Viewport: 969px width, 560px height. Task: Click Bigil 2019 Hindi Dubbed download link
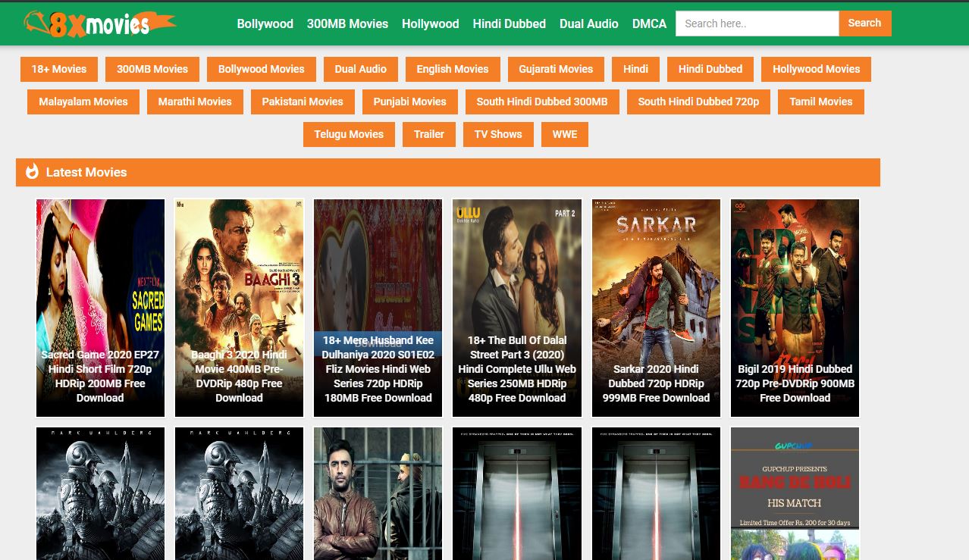point(795,383)
